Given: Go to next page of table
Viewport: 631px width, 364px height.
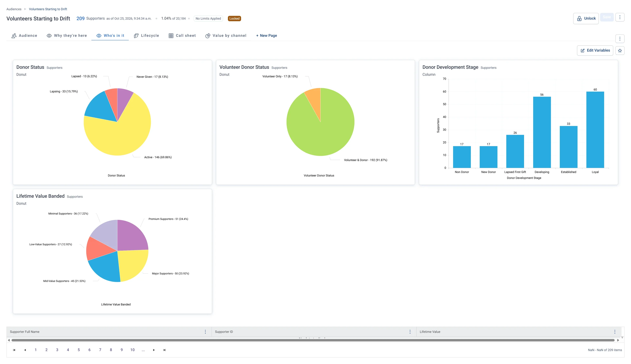Looking at the screenshot, I should 154,350.
